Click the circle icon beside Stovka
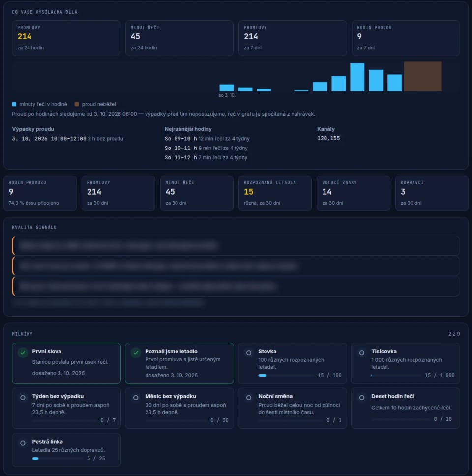The image size is (472, 476). coord(249,353)
